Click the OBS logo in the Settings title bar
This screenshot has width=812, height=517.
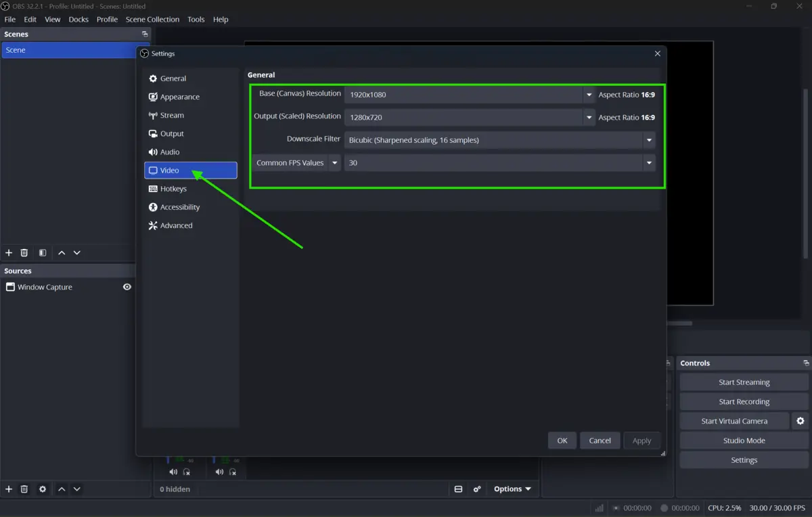click(144, 53)
